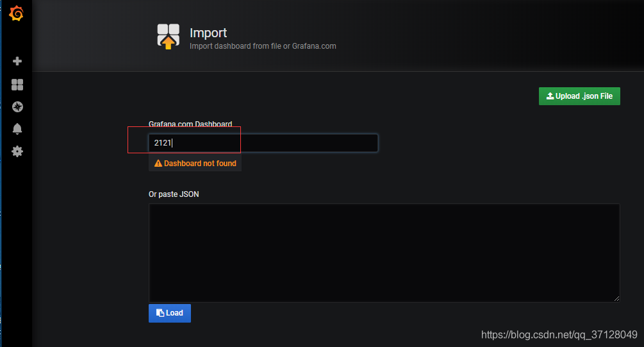
Task: Open the Alerting bell icon
Action: [x=17, y=129]
